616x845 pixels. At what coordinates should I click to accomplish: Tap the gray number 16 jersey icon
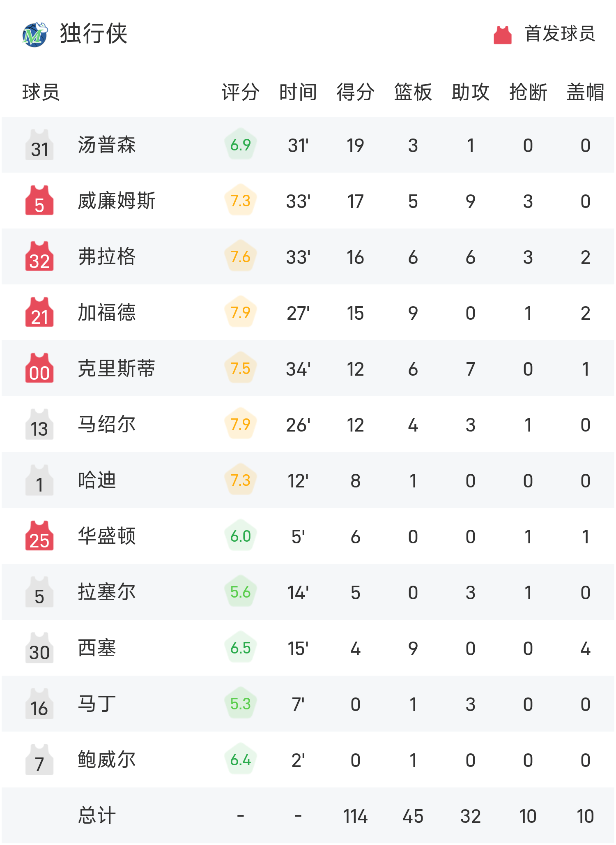tap(39, 704)
